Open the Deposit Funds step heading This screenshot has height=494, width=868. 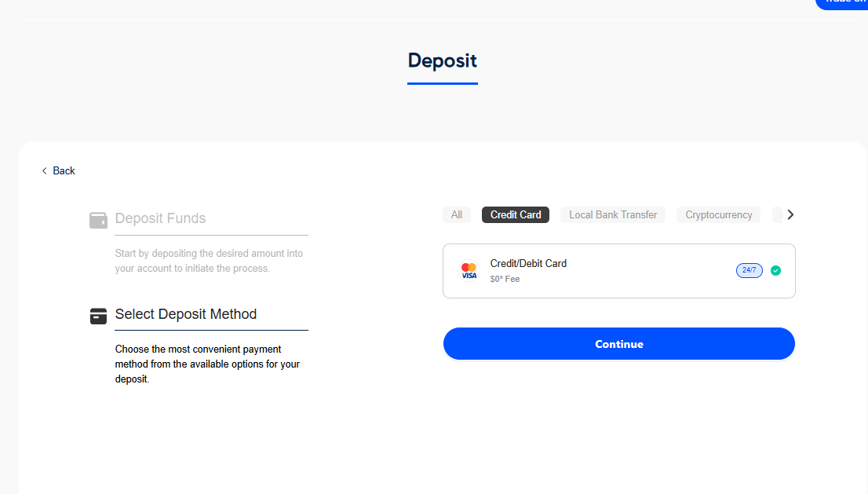click(160, 218)
